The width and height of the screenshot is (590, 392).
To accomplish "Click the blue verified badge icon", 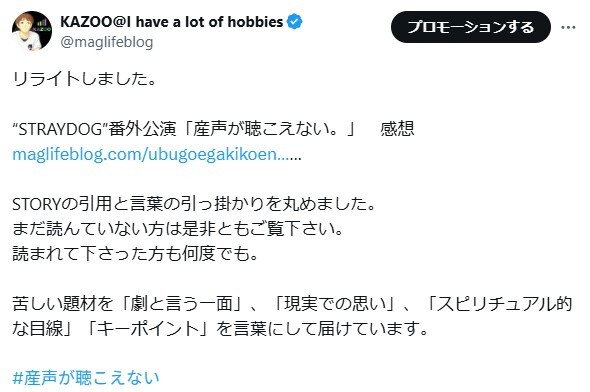I will [x=295, y=22].
